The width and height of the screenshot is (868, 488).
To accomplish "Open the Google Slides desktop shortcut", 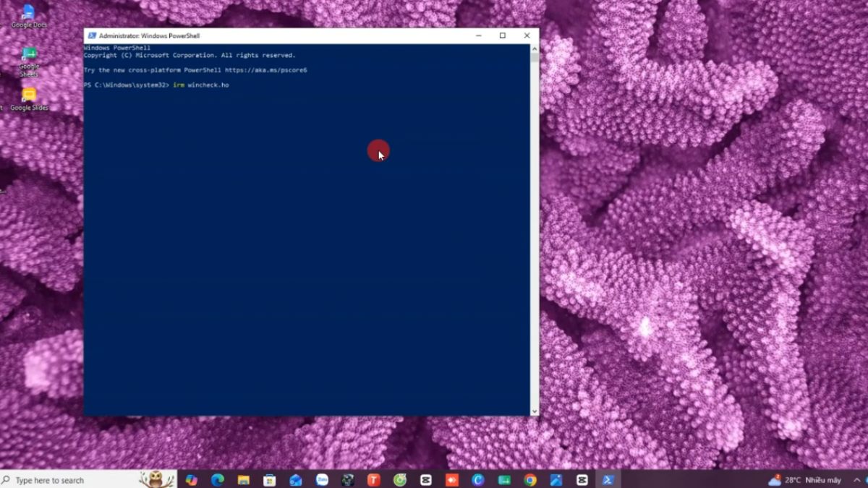I will 29,99.
